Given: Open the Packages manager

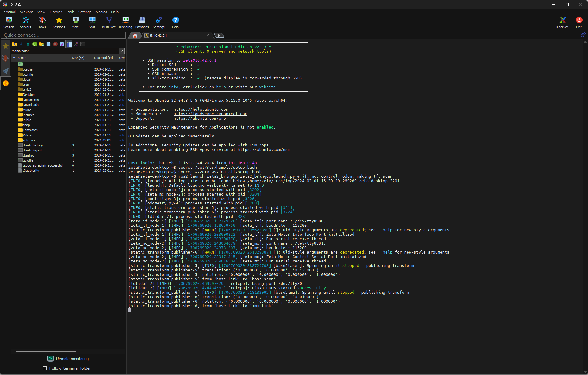Looking at the screenshot, I should (x=142, y=23).
